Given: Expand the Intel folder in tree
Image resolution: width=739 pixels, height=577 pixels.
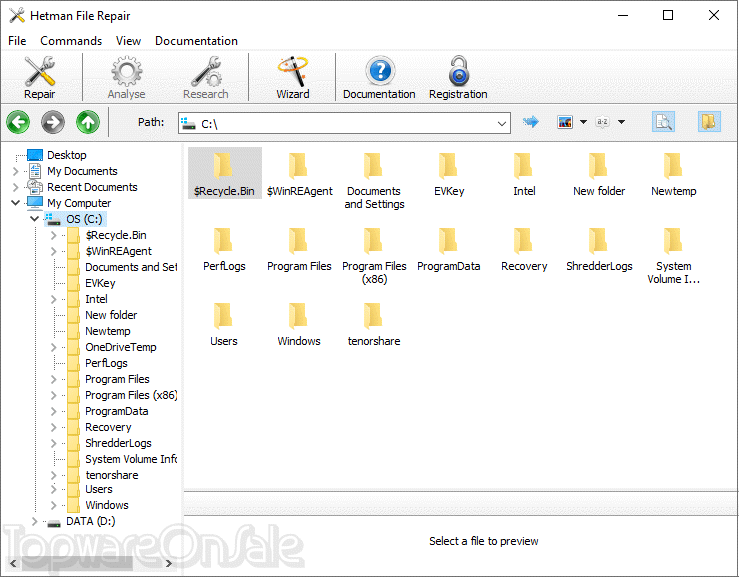Looking at the screenshot, I should click(x=53, y=299).
